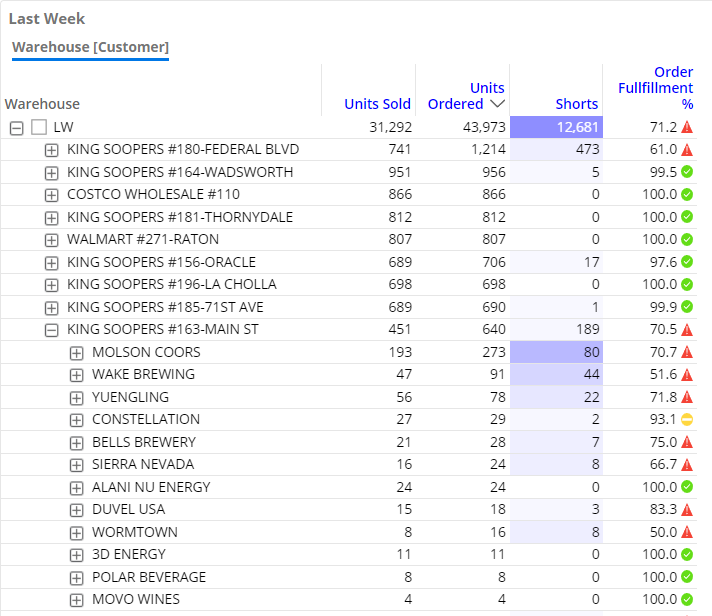Click Units Ordered value 1,214

(488, 149)
